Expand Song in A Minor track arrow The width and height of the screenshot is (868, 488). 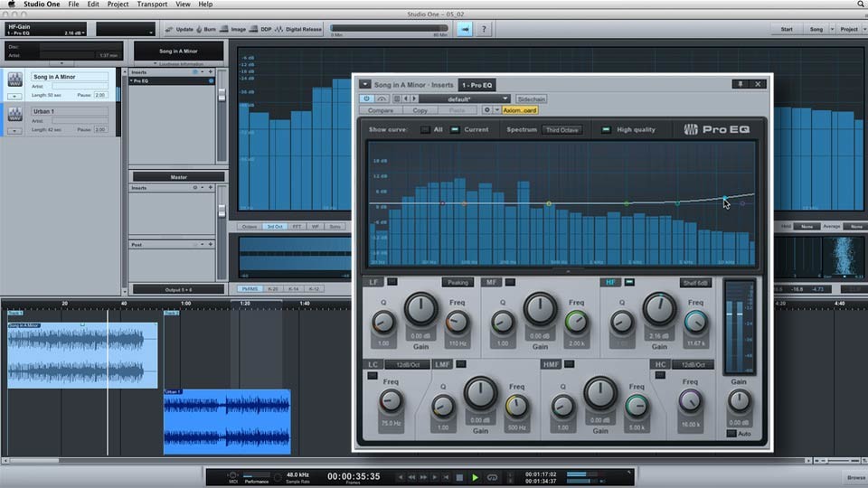tap(15, 97)
